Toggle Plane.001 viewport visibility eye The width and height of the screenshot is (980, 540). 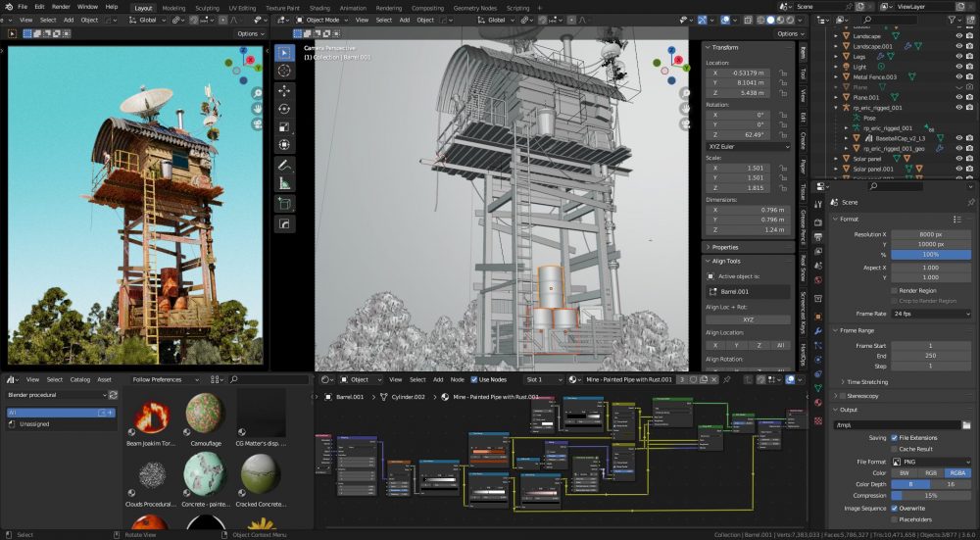pos(958,97)
